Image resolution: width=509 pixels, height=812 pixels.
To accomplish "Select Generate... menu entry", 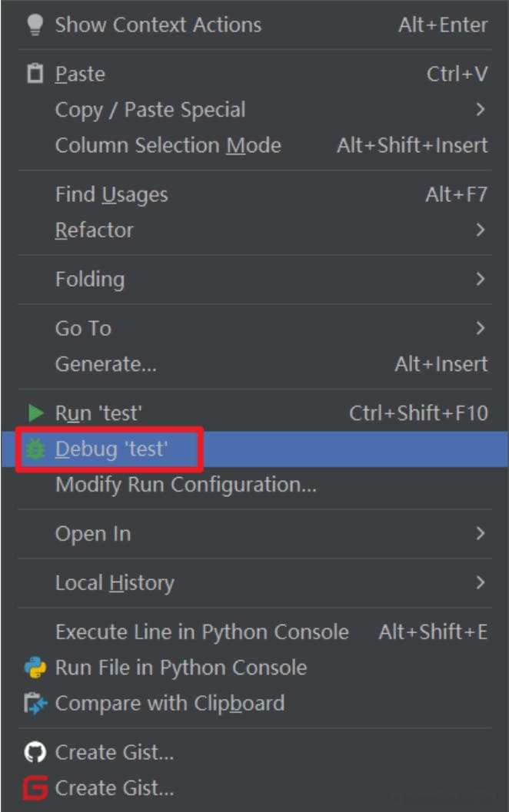I will pyautogui.click(x=254, y=363).
